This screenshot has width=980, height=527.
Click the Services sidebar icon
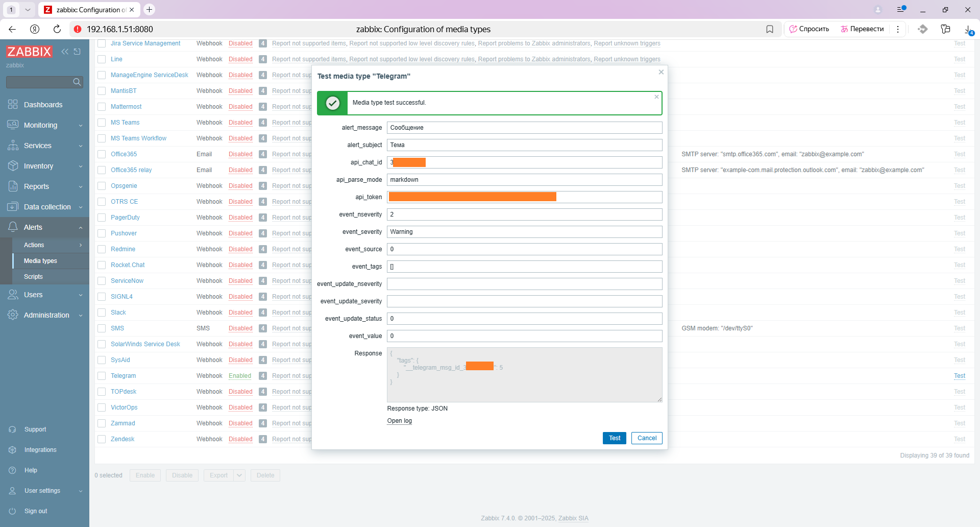(13, 145)
